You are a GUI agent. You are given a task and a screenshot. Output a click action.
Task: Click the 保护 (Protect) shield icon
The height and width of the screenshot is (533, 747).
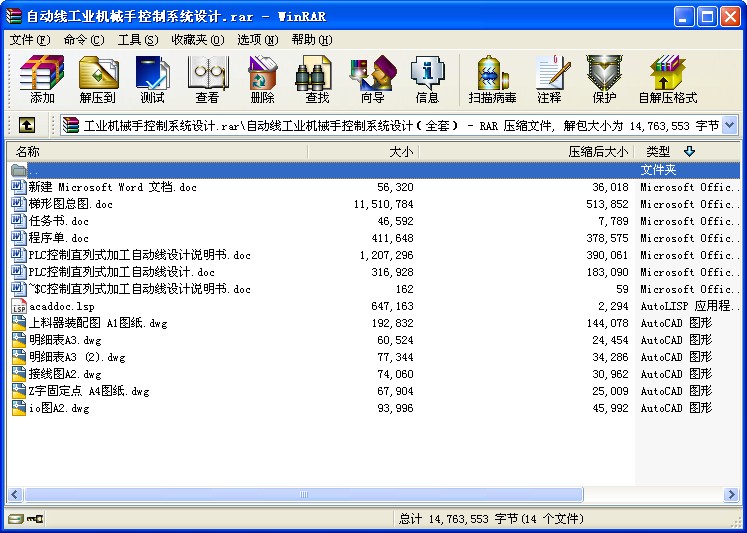click(x=604, y=79)
